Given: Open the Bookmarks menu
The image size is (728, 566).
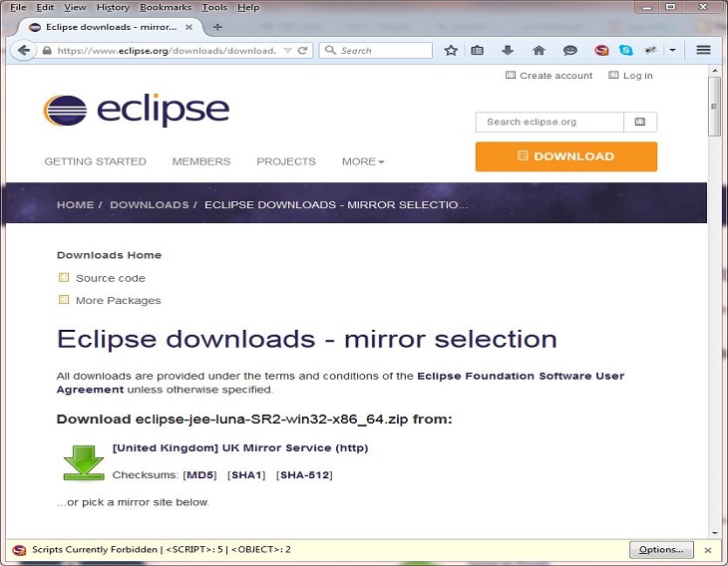Looking at the screenshot, I should [x=166, y=7].
